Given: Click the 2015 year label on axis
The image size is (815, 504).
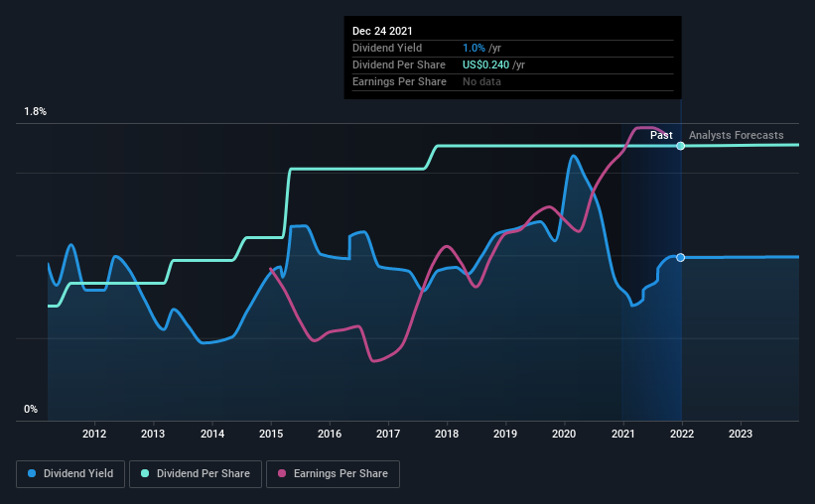Looking at the screenshot, I should click(x=271, y=434).
